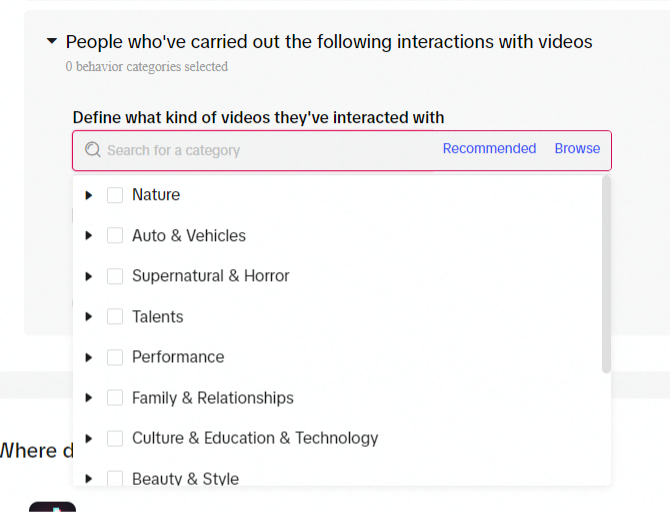Viewport: 670px width, 513px height.
Task: Expand the Nature category arrow
Action: point(88,195)
